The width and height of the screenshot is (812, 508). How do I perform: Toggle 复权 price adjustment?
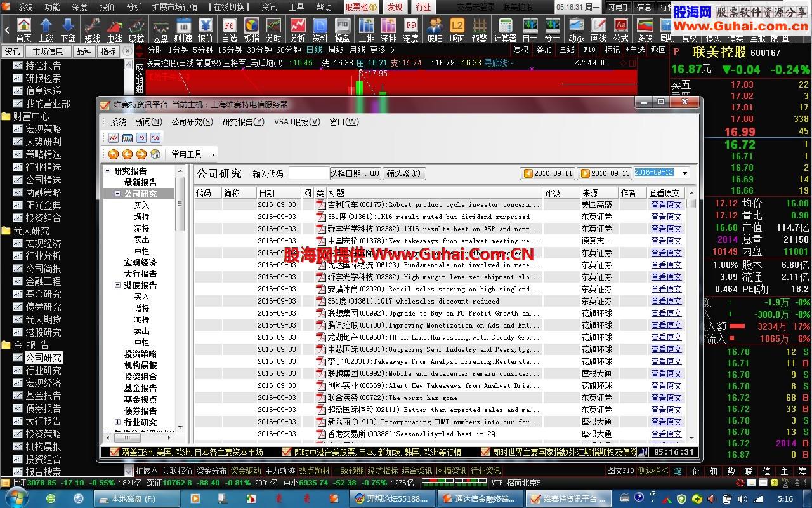(521, 50)
